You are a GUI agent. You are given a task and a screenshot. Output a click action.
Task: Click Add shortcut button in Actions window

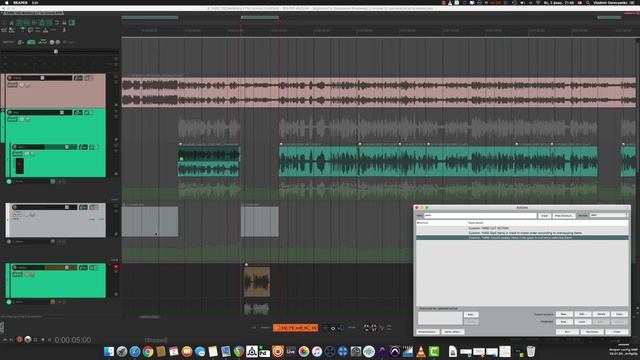(x=471, y=314)
